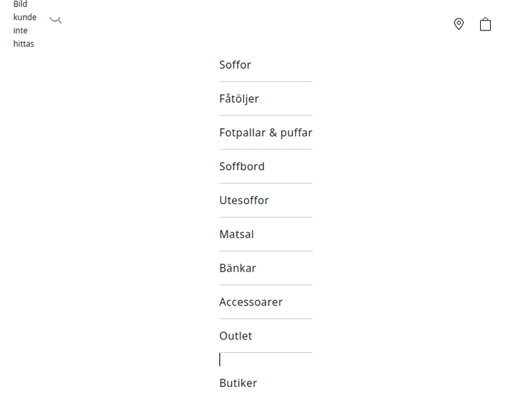Click the Butiker link
532x399 pixels.
[238, 383]
